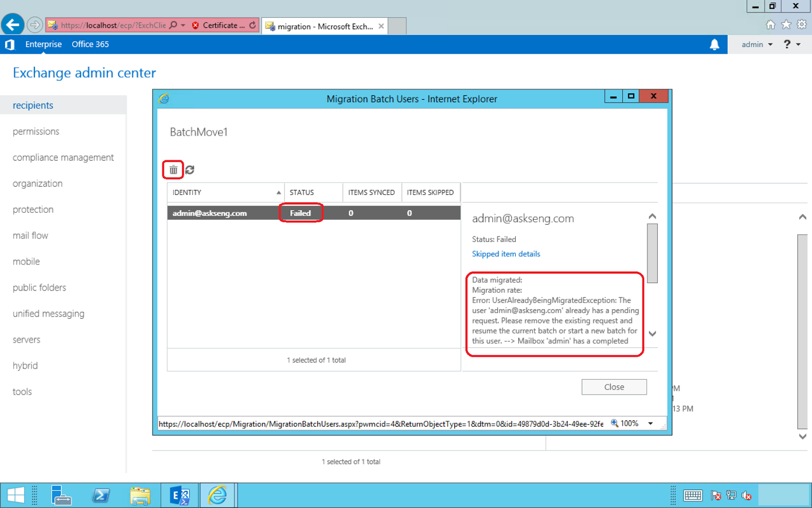812x508 pixels.
Task: Delete the BatchMove1 migration batch
Action: tap(173, 170)
